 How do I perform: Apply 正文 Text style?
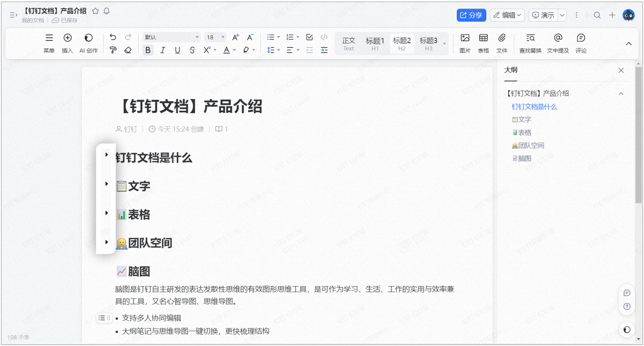(x=349, y=44)
